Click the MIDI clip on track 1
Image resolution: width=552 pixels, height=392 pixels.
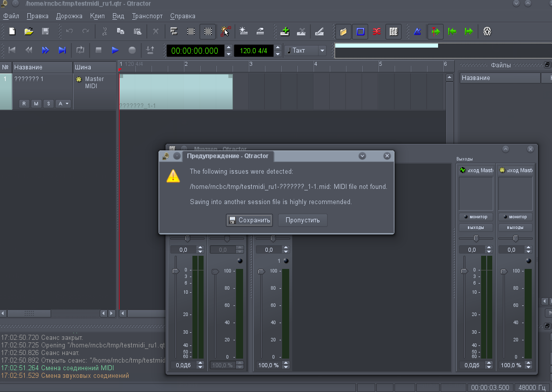176,92
